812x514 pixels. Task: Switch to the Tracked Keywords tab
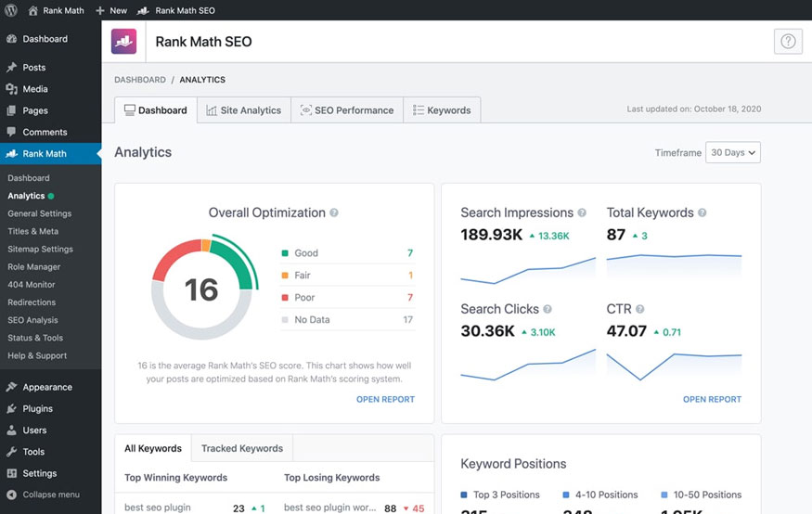[x=242, y=448]
